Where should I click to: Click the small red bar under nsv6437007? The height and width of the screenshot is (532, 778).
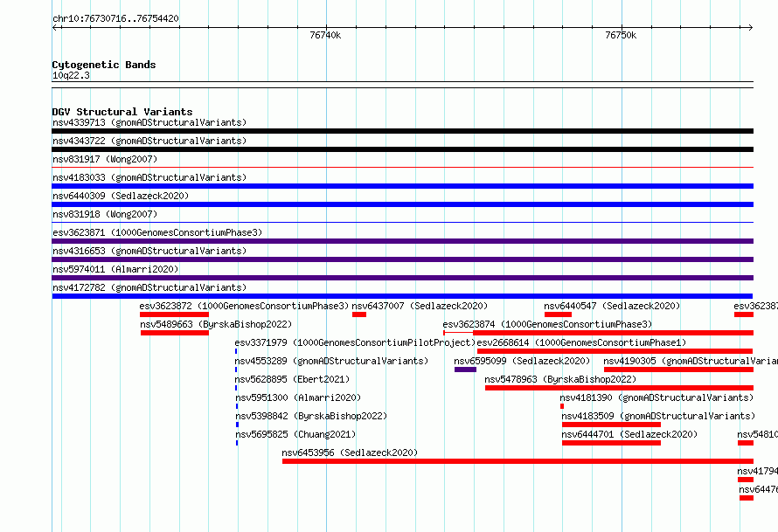[359, 314]
